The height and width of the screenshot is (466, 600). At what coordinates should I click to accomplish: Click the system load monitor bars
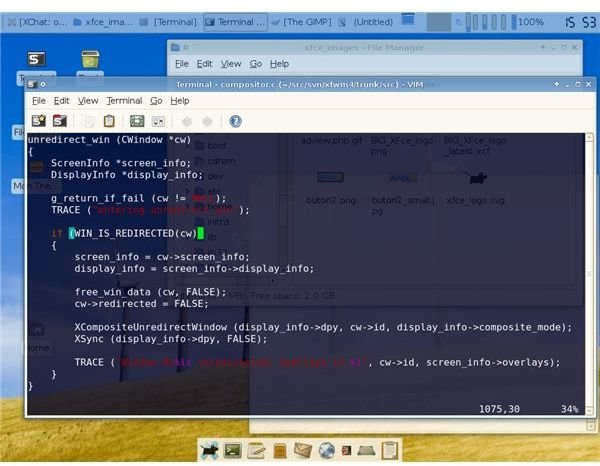pyautogui.click(x=486, y=22)
